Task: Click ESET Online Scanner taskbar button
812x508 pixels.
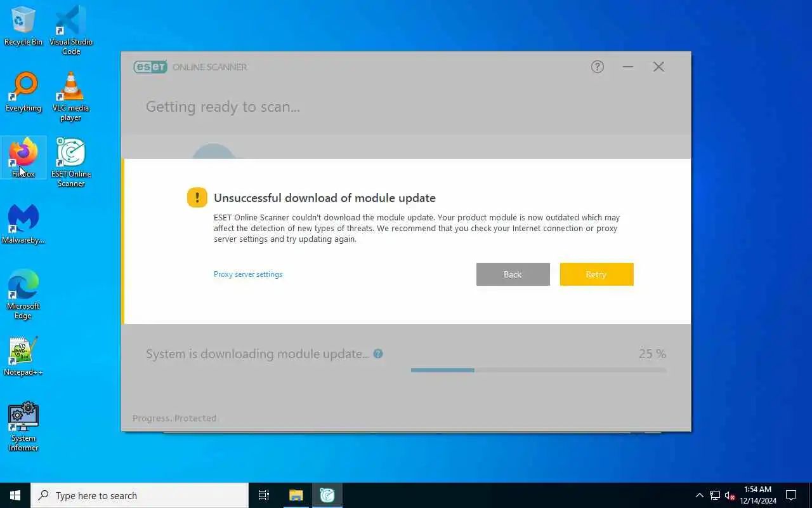Action: 327,495
